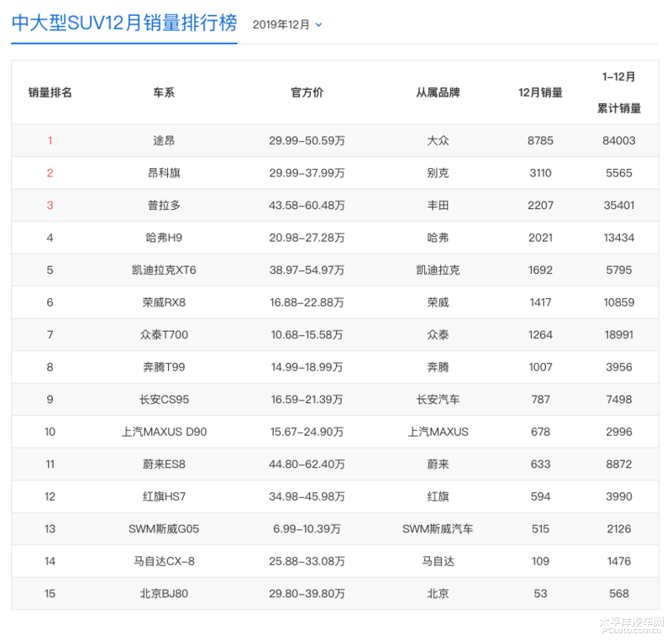Click the 12月销量 column header

(540, 92)
